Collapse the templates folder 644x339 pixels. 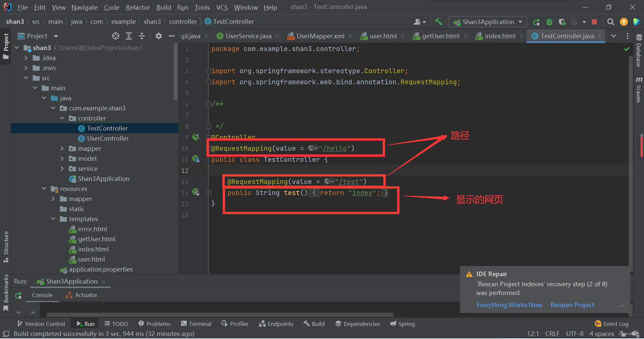click(x=53, y=219)
